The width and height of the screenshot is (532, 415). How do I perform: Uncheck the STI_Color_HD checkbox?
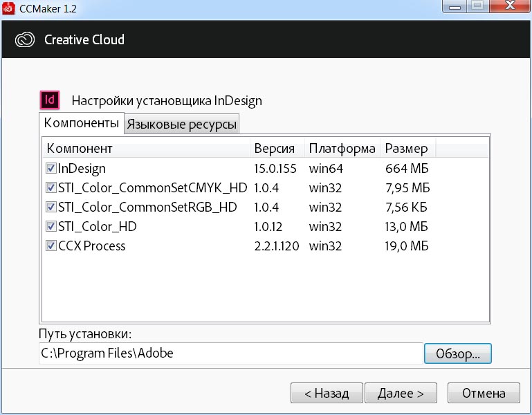(51, 226)
